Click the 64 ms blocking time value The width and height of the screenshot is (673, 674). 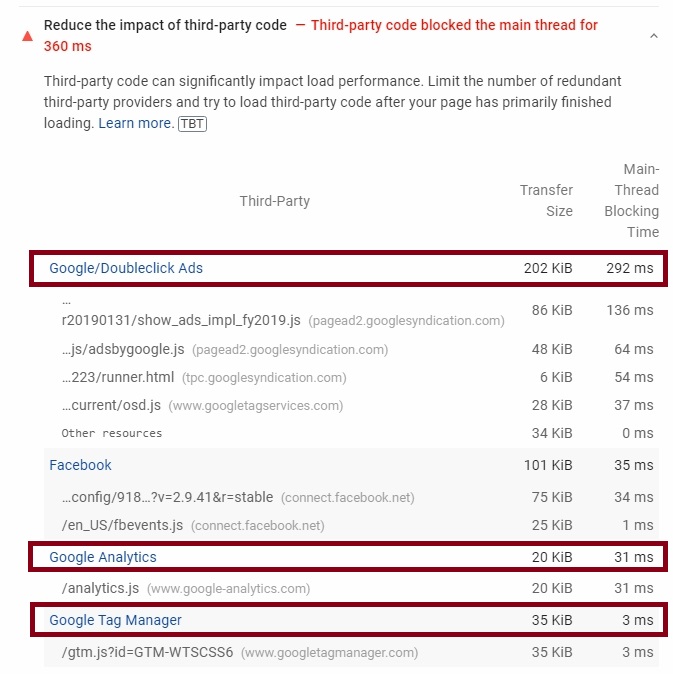(x=633, y=349)
